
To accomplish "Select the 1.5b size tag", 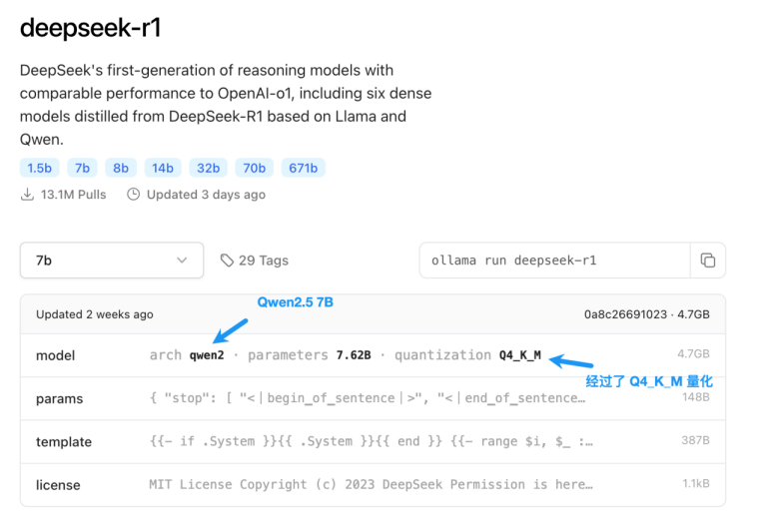I will pos(39,168).
